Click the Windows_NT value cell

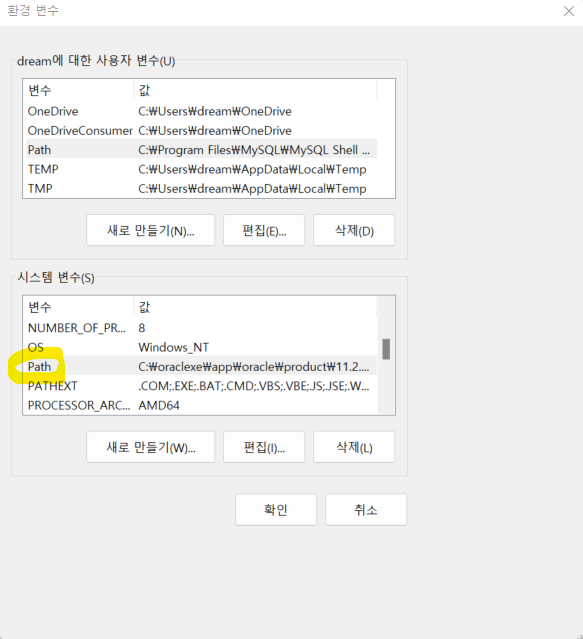pyautogui.click(x=174, y=347)
